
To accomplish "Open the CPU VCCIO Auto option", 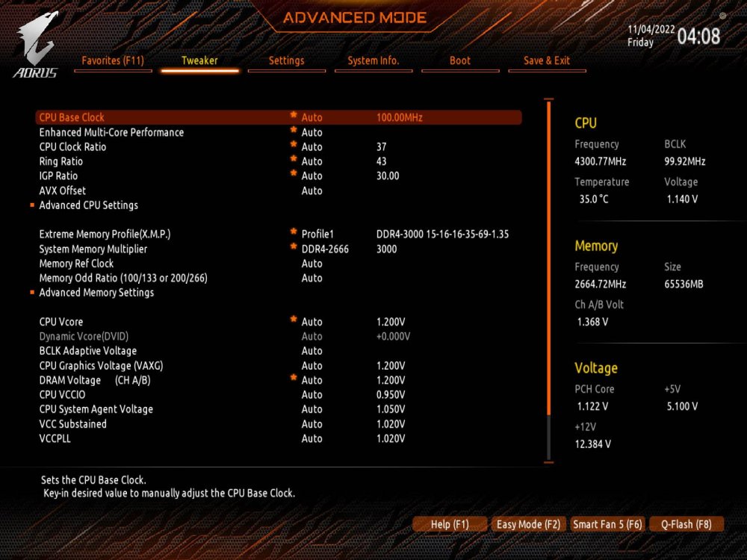I will pyautogui.click(x=312, y=395).
